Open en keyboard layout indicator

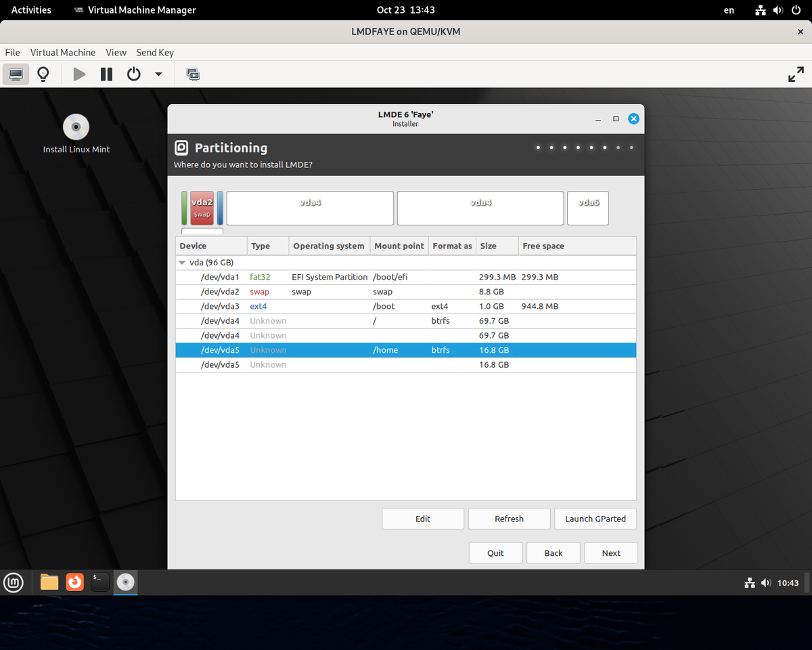click(x=729, y=10)
